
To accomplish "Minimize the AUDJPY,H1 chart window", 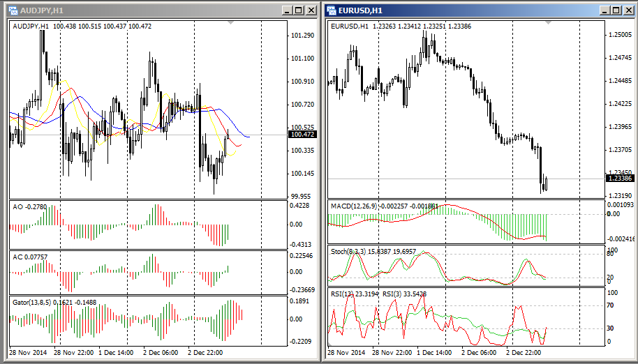I will tap(288, 10).
